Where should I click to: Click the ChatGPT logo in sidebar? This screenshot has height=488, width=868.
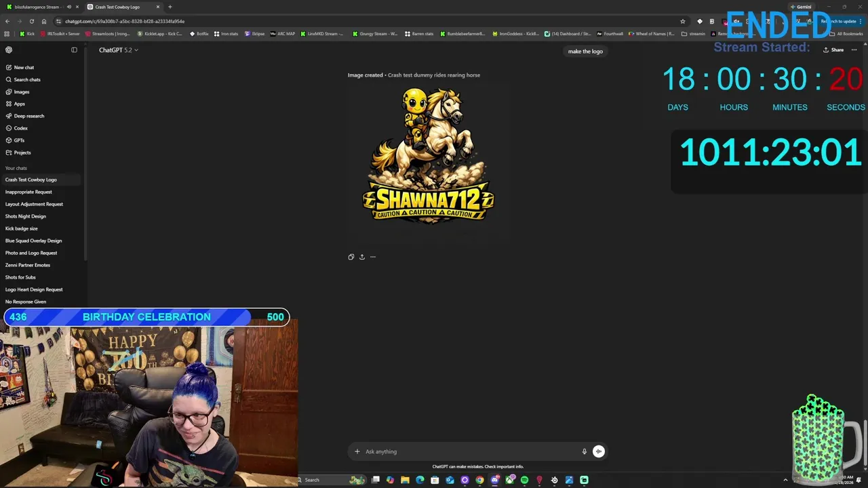9,49
